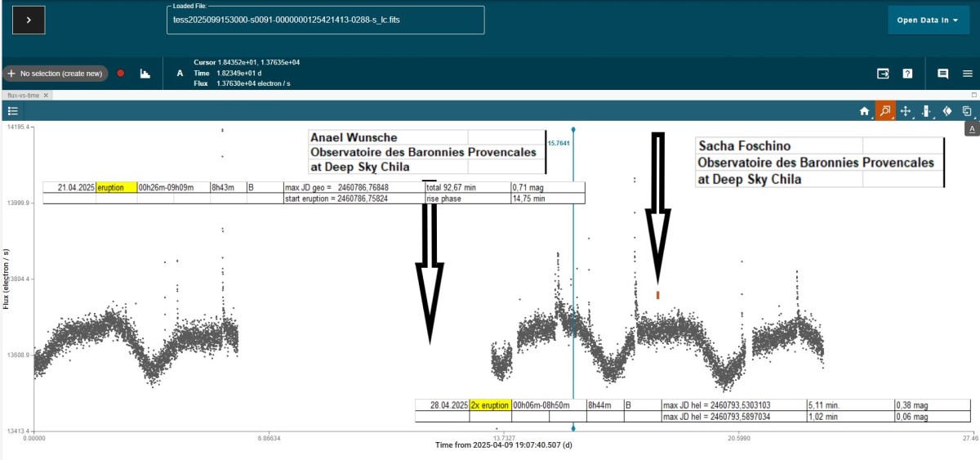This screenshot has width=980, height=460.
Task: Activate the pan-zoom arrows tool
Action: pyautogui.click(x=905, y=111)
